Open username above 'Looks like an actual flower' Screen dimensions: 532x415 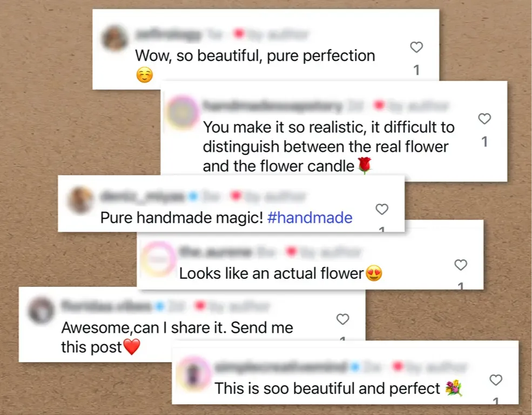216,252
